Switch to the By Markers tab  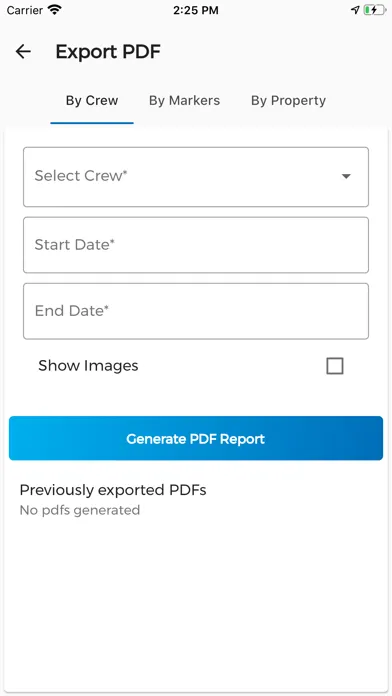click(184, 100)
